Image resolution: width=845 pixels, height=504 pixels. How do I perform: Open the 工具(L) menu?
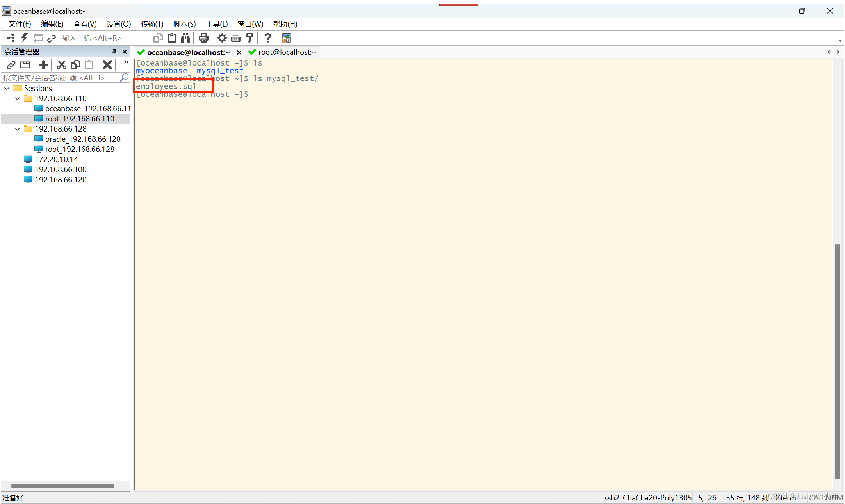(217, 24)
